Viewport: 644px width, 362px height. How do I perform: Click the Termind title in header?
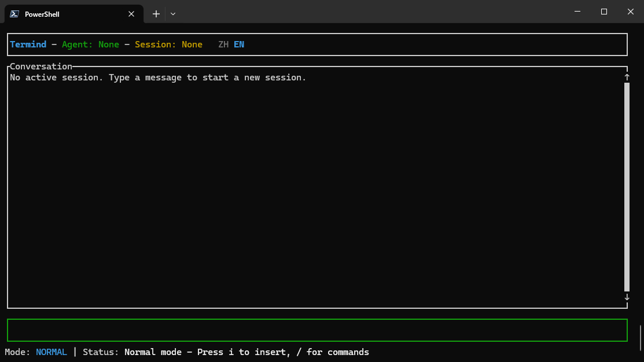(28, 45)
